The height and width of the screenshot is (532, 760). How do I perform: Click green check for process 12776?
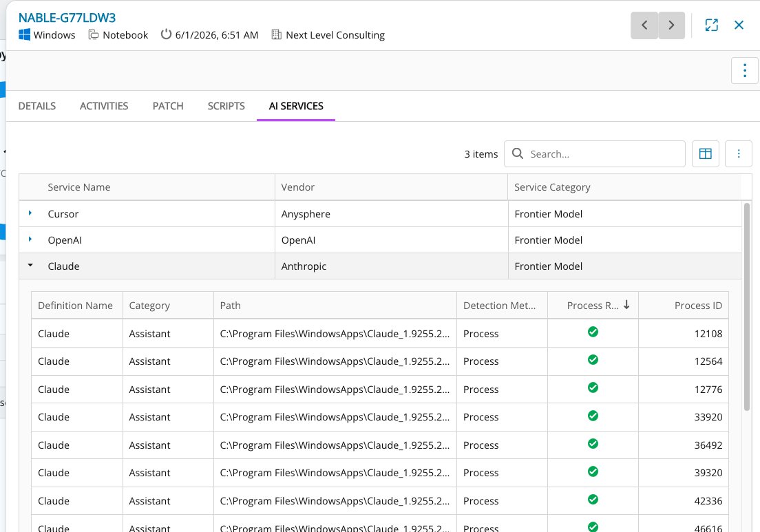pos(593,387)
